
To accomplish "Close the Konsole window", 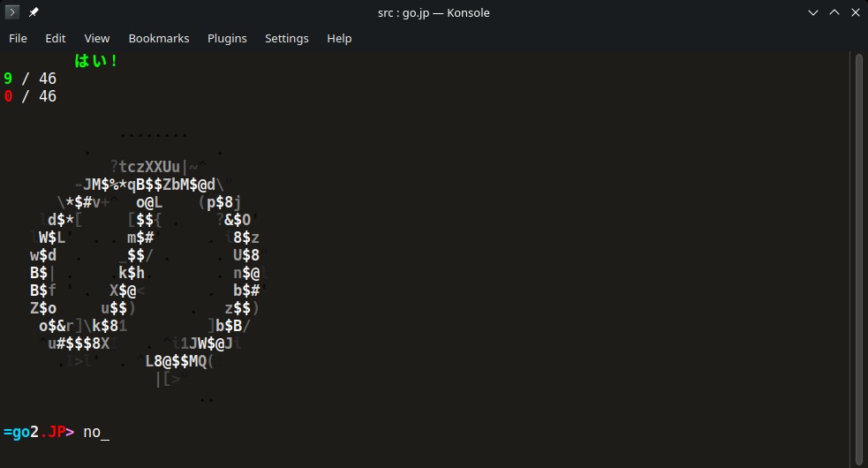I will tap(853, 12).
